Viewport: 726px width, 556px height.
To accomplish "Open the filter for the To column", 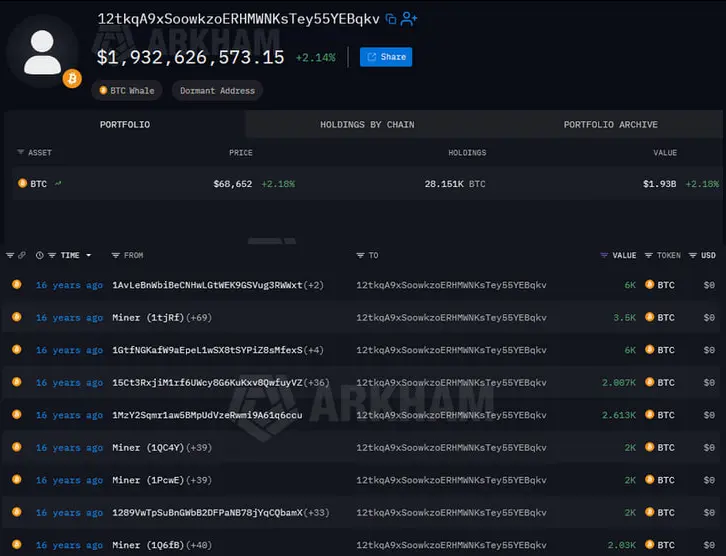I will tap(360, 255).
